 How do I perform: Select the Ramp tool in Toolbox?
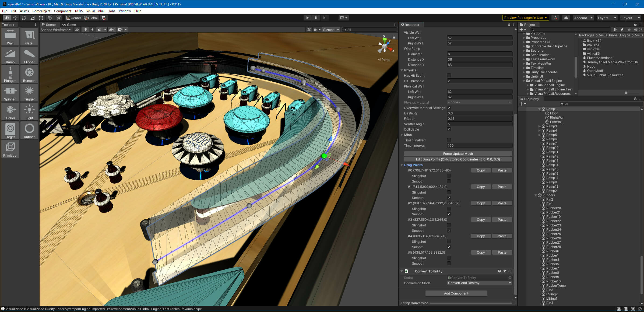[x=10, y=55]
